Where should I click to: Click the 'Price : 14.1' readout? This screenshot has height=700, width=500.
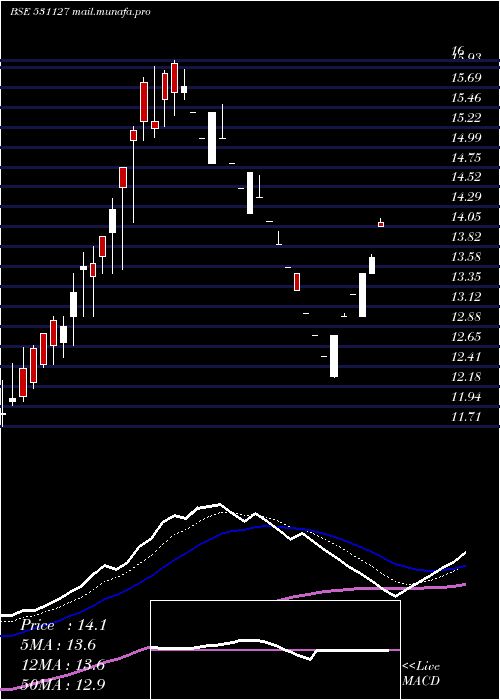click(x=63, y=625)
